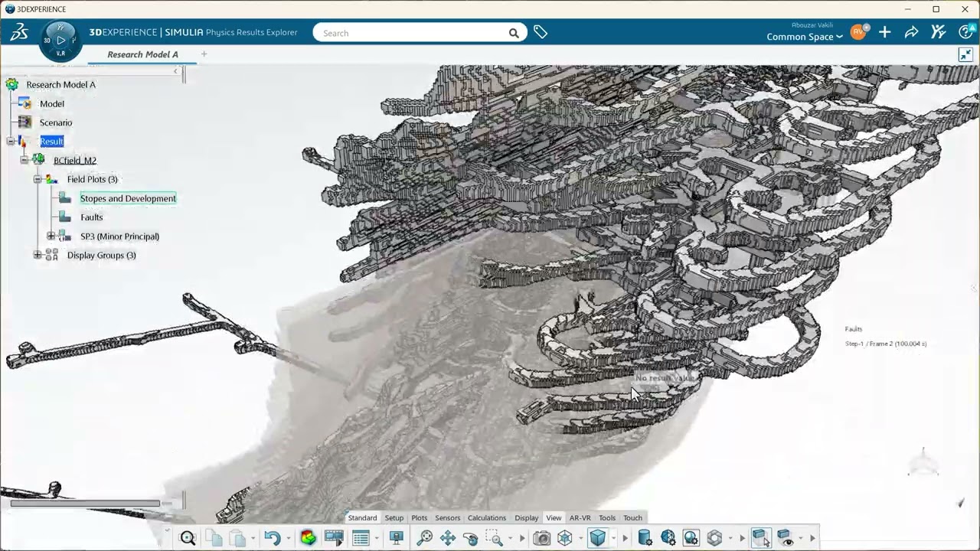Select the Stopes and Development field plot
980x551 pixels.
128,198
